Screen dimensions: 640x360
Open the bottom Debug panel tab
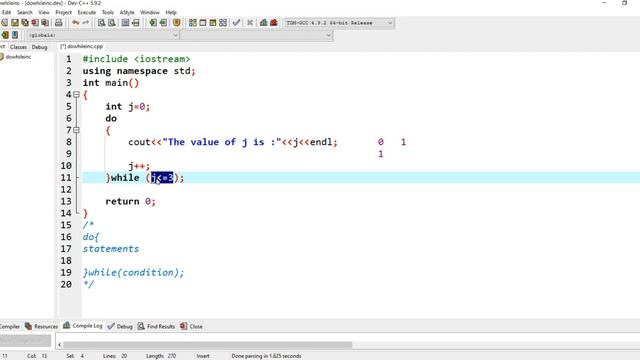pos(120,326)
